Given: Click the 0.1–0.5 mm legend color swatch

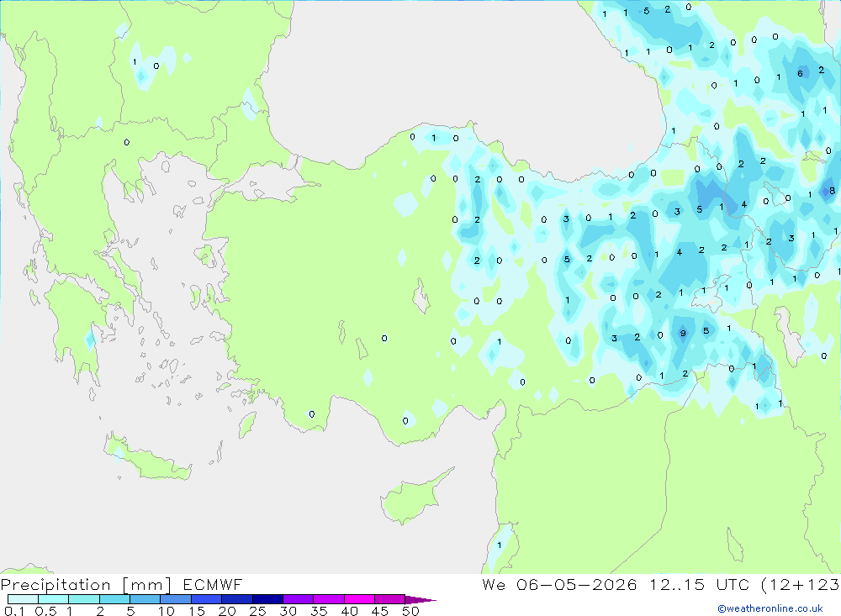Looking at the screenshot, I should 23,599.
